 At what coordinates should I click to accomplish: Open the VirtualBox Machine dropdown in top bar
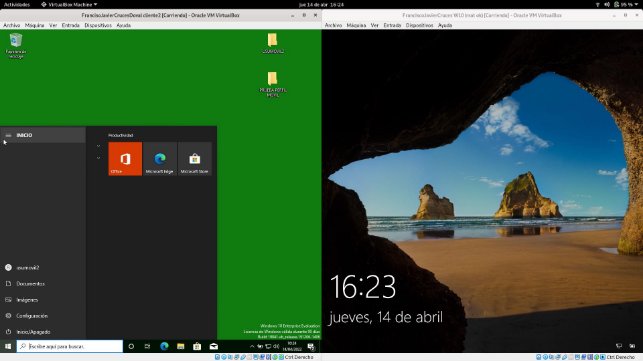point(69,5)
